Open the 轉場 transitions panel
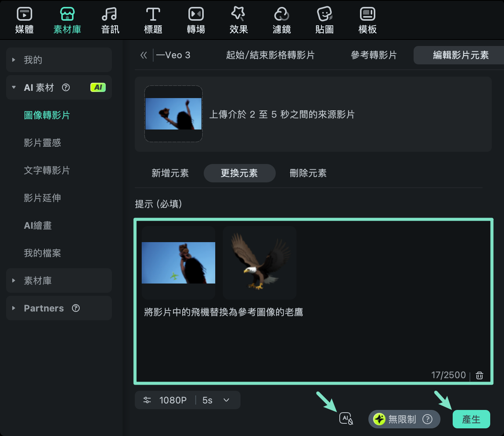Screen dimensions: 504x436 [x=196, y=19]
